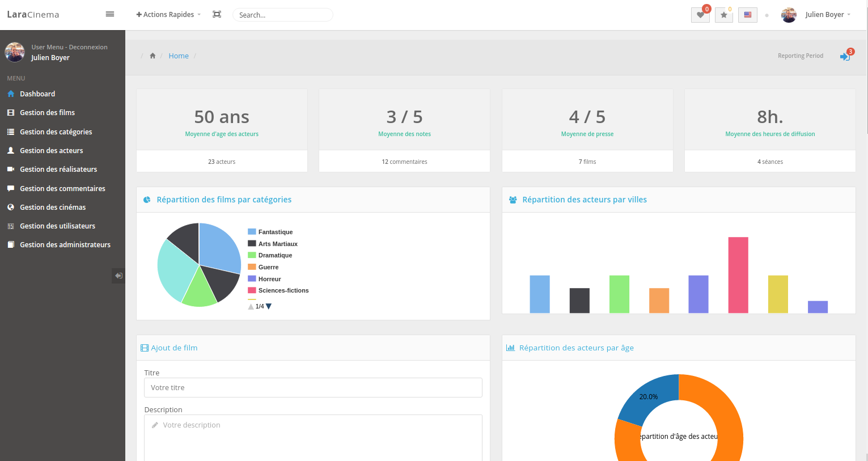Click Moyenne des notes link
The image size is (868, 461).
(405, 134)
